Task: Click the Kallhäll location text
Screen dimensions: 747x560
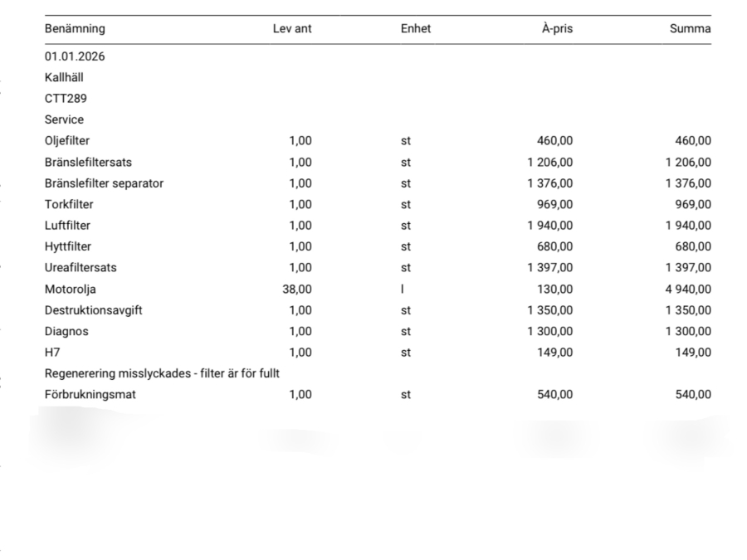Action: pyautogui.click(x=64, y=78)
